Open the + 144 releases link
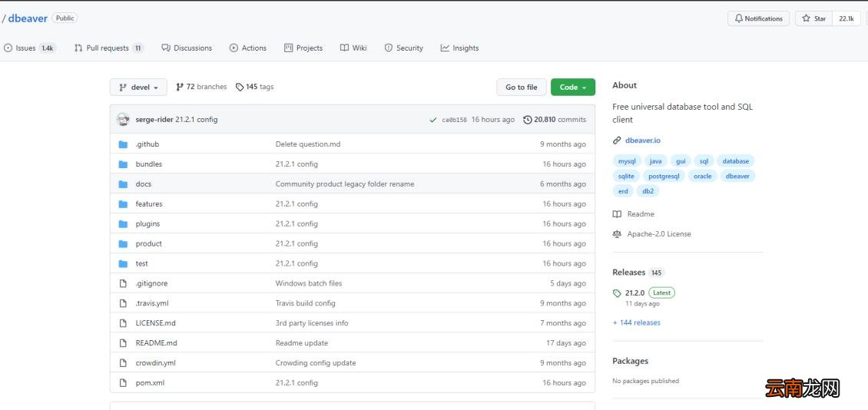Viewport: 868px width, 410px height. pyautogui.click(x=637, y=322)
